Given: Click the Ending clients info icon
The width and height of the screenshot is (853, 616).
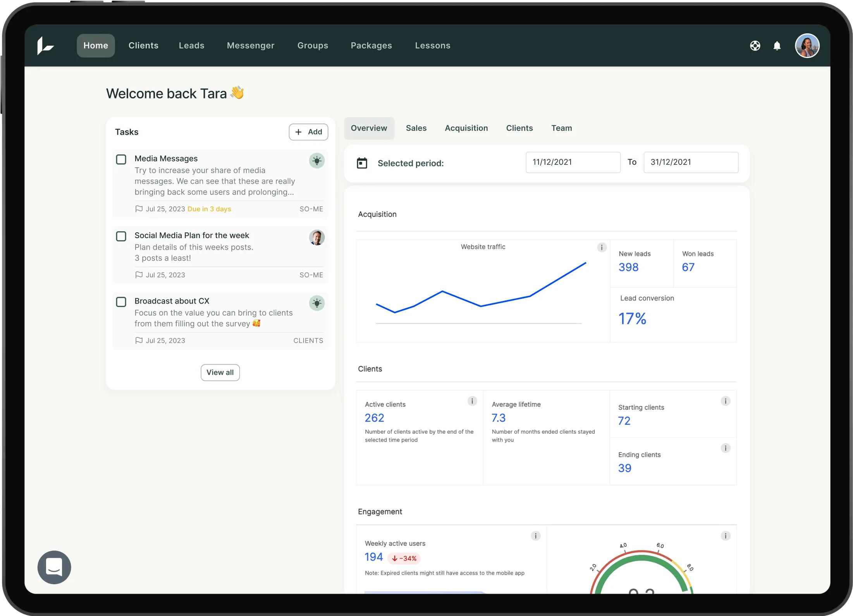Looking at the screenshot, I should coord(725,448).
